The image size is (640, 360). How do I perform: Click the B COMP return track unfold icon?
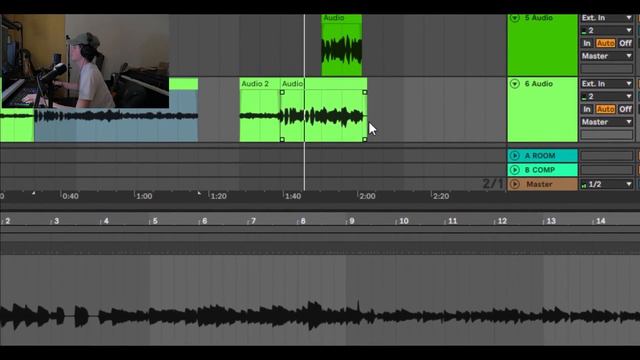coord(515,170)
